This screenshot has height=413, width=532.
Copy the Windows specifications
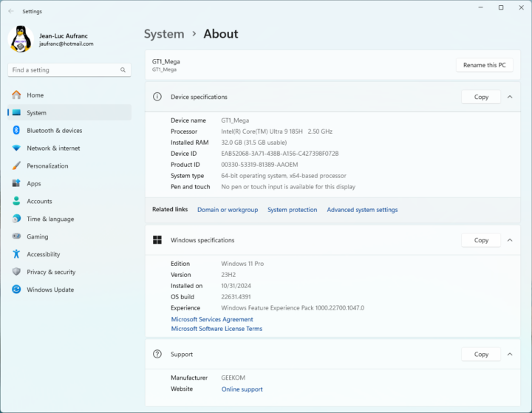(x=481, y=240)
